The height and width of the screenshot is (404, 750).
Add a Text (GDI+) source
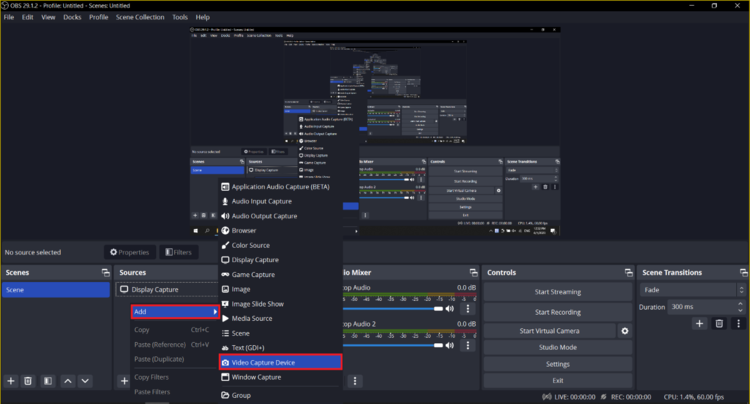[280, 348]
